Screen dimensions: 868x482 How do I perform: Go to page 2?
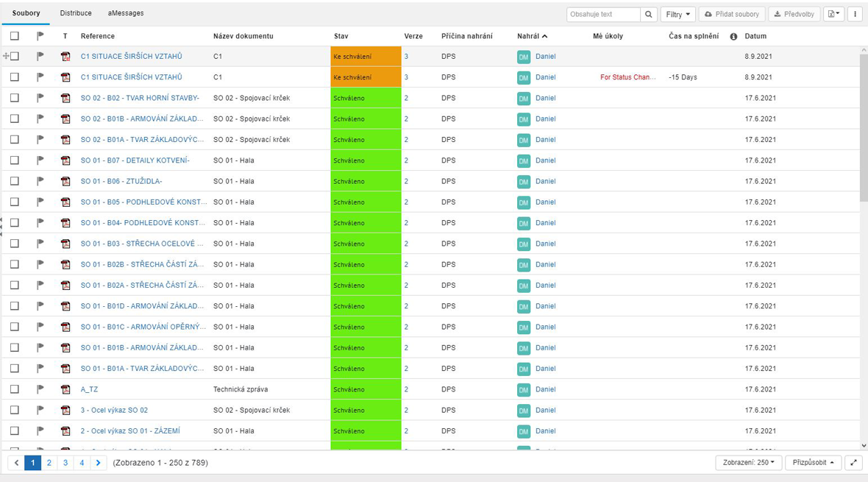tap(49, 463)
